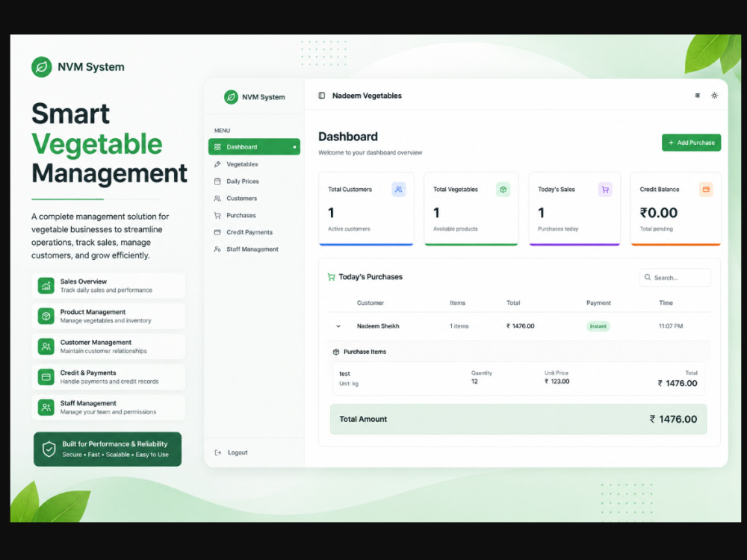Go to Customers in the sidebar
This screenshot has width=747, height=560.
tap(254, 199)
